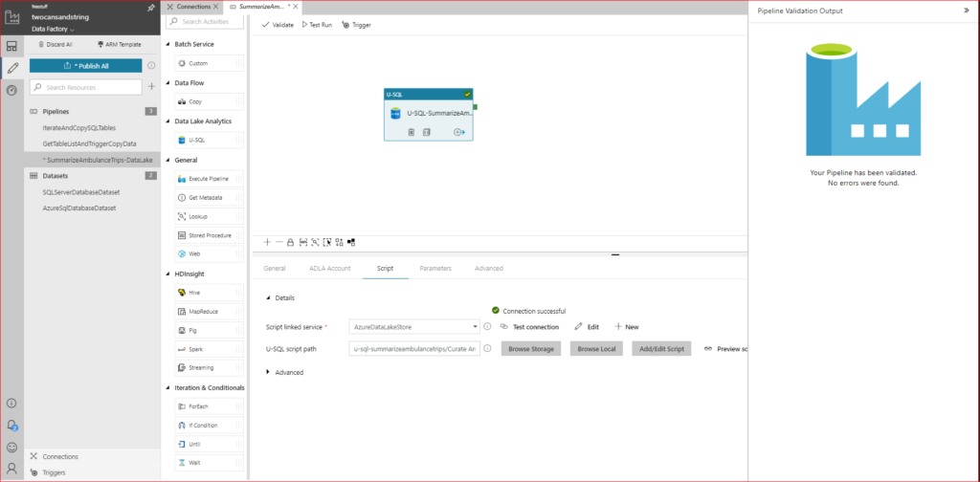
Task: Close the Connections tab
Action: click(x=215, y=7)
